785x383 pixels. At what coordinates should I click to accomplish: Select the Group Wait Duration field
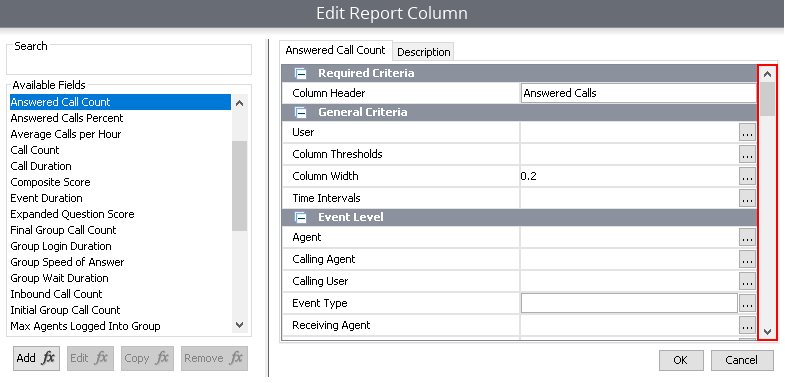click(x=120, y=278)
